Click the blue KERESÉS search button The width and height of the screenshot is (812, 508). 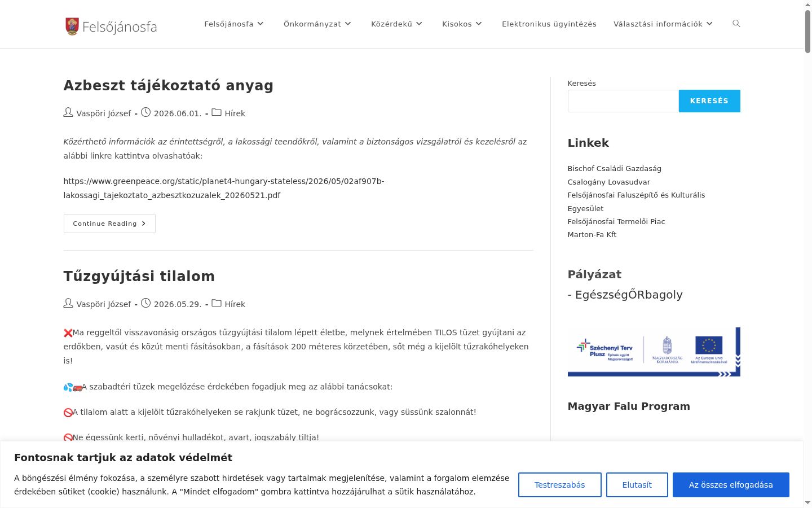[x=709, y=101]
